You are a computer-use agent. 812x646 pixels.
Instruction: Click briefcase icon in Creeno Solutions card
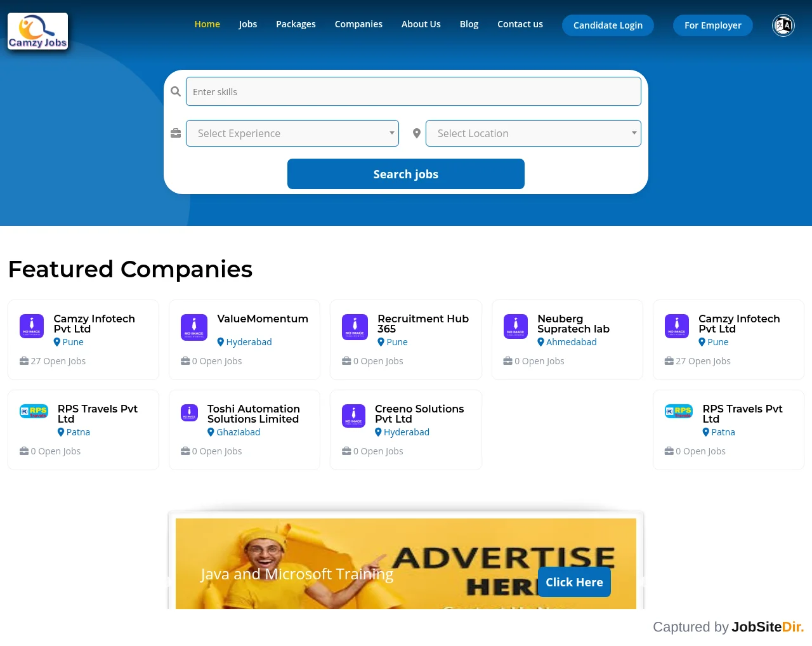click(x=346, y=451)
